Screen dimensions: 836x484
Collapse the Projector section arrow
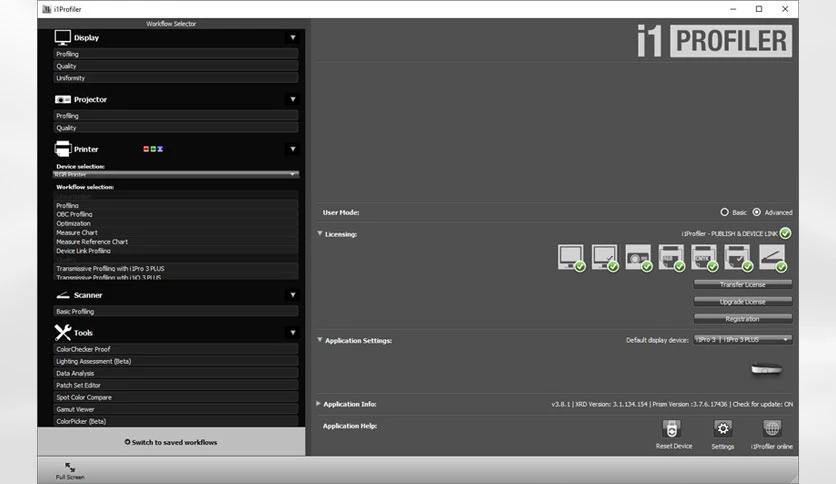click(293, 99)
